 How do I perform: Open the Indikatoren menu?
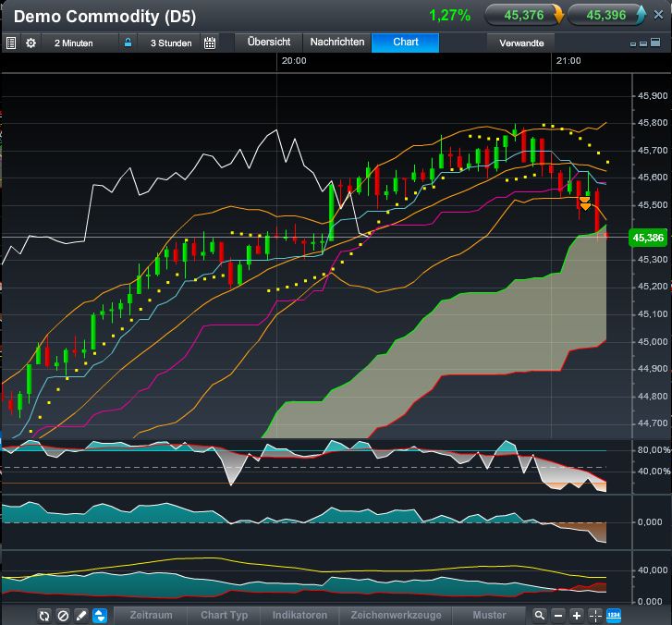coord(299,615)
